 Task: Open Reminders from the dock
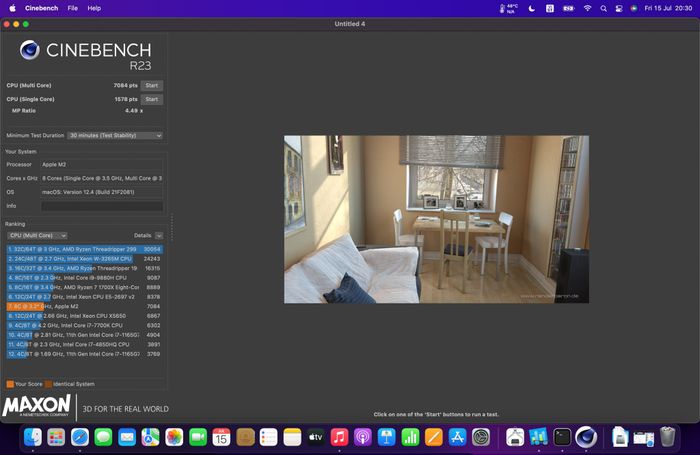click(268, 437)
